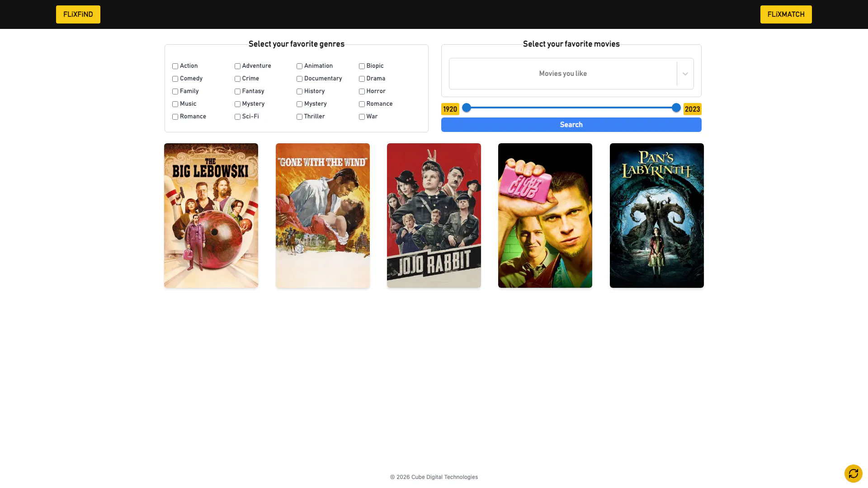
Task: Mark the Thriller genre checkbox
Action: coord(299,117)
